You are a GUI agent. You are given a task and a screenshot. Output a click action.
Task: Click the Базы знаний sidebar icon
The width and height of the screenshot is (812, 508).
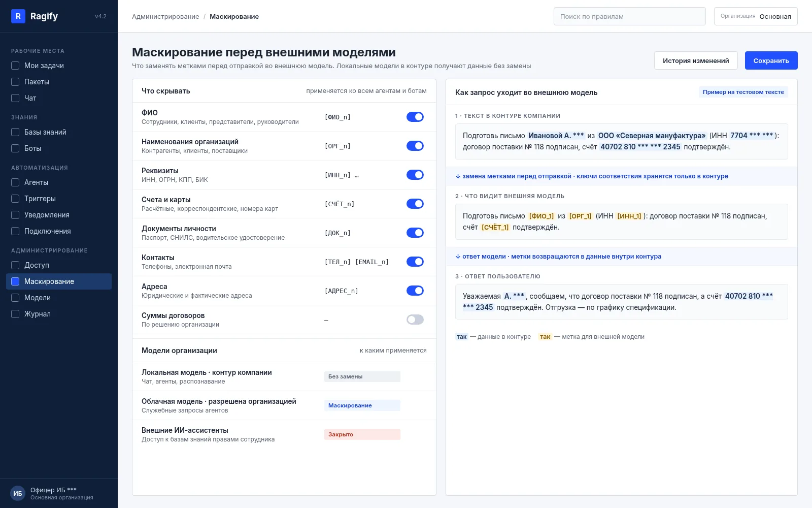15,132
